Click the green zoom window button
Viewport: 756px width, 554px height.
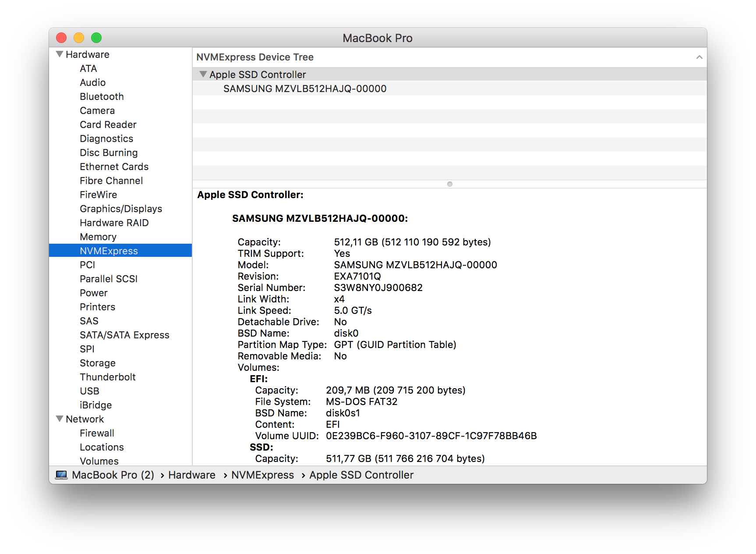click(x=96, y=38)
